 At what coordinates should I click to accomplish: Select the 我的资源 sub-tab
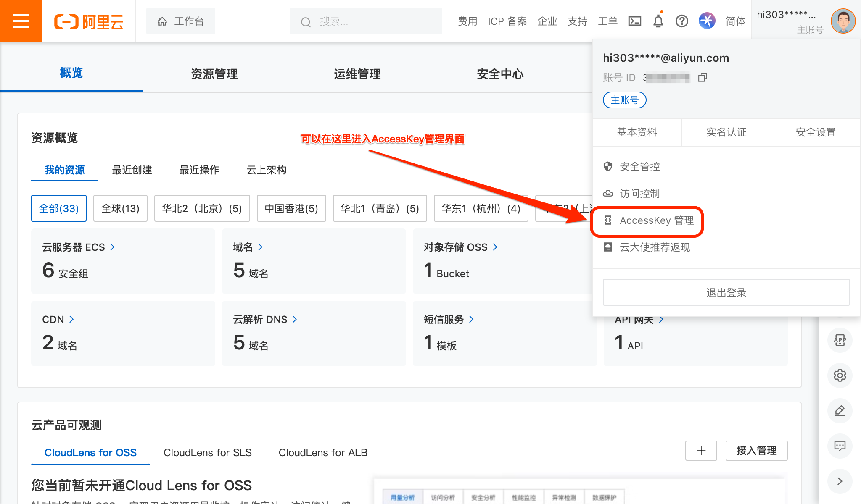(x=65, y=170)
